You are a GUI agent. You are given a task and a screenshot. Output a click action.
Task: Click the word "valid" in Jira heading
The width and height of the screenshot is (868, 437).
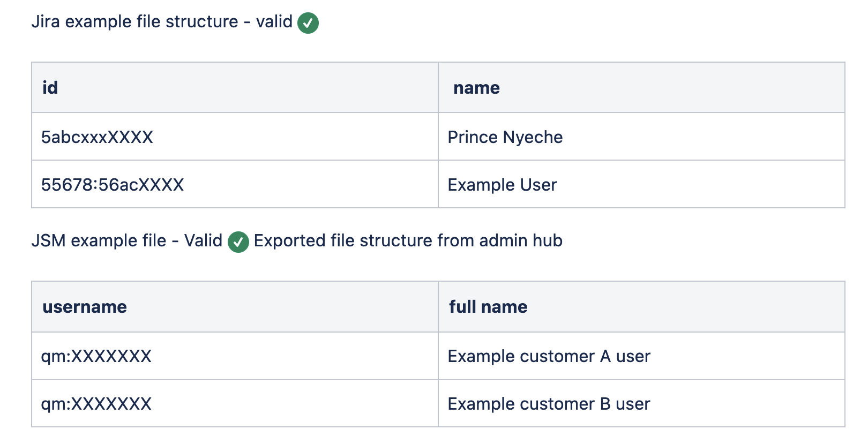click(x=274, y=22)
